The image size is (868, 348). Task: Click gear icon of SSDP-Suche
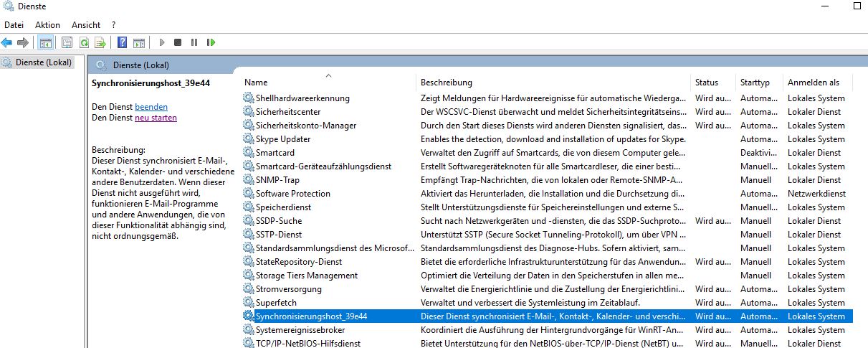click(249, 220)
